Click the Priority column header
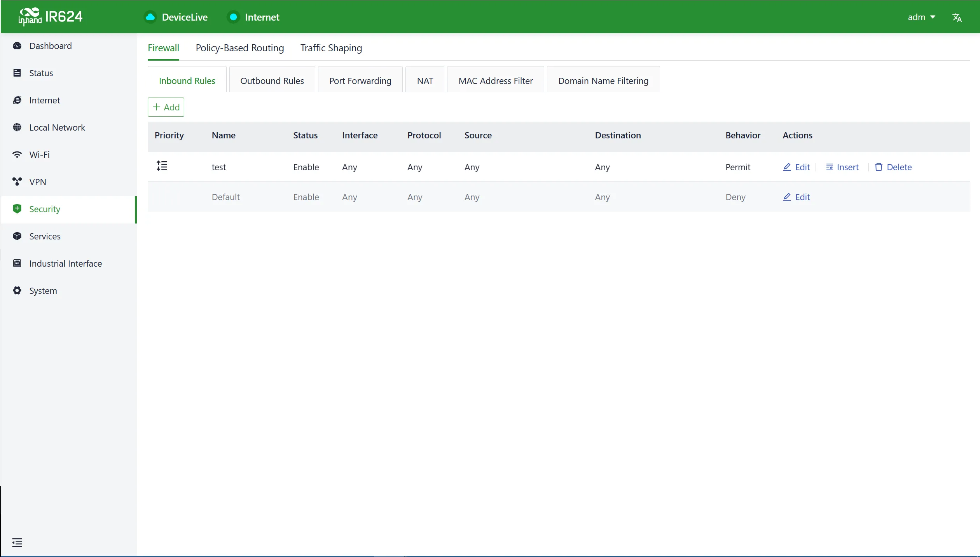Screen dimensions: 980x557 [x=169, y=135]
